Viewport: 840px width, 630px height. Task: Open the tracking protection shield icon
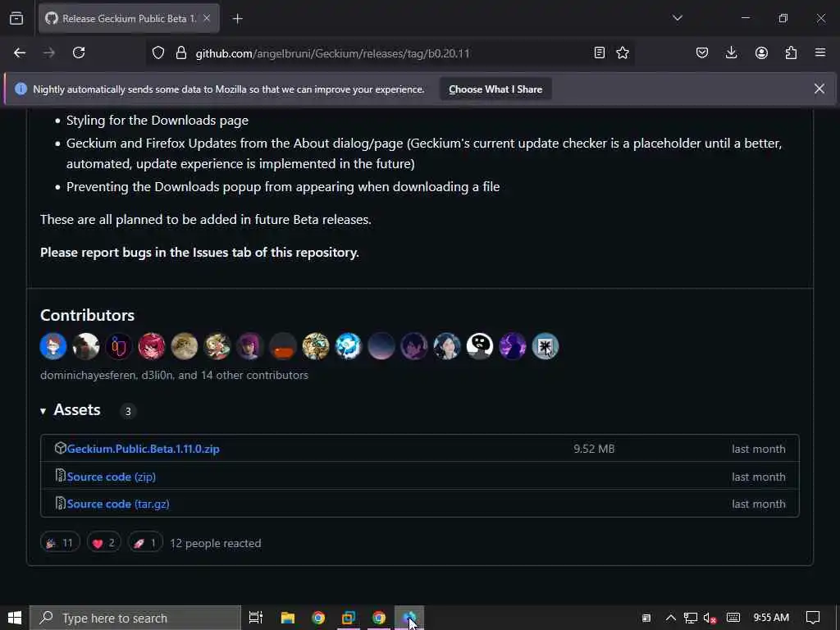(158, 53)
